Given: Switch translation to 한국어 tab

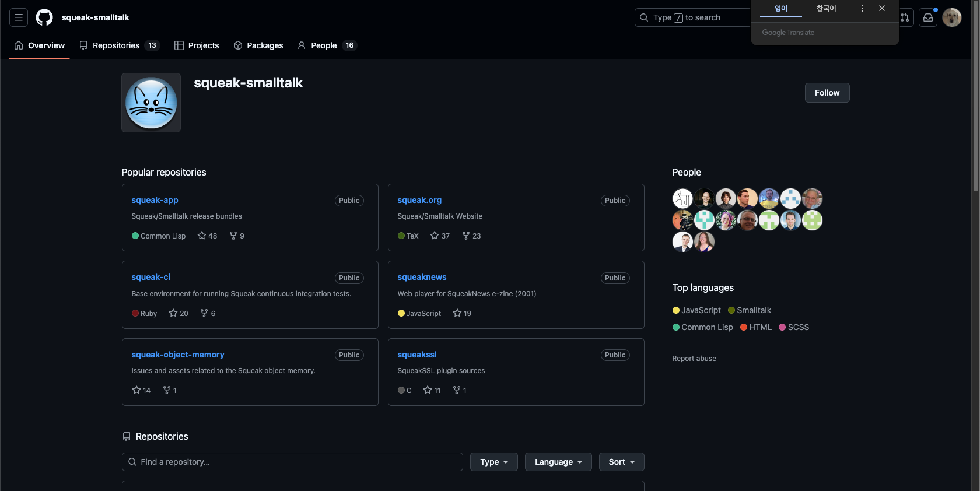Looking at the screenshot, I should click(x=826, y=8).
